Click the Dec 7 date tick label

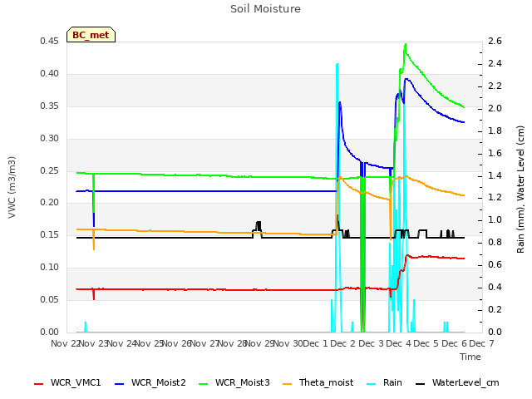[481, 343]
